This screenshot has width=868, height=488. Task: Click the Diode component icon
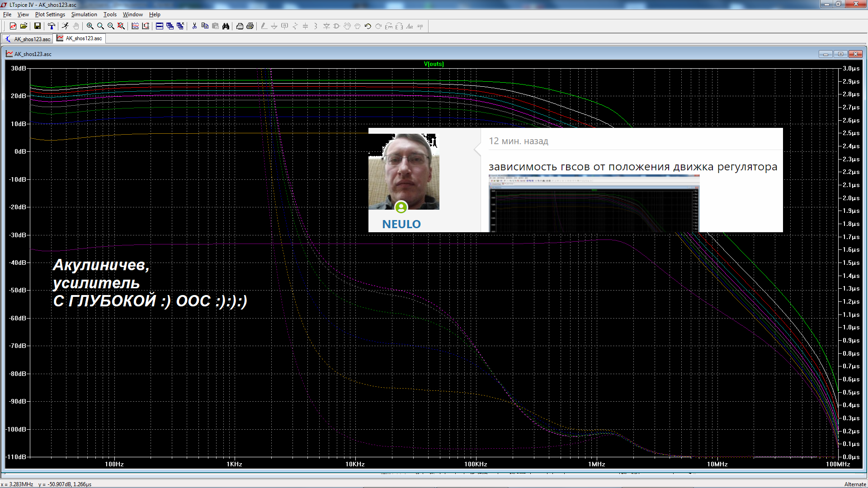coord(326,26)
